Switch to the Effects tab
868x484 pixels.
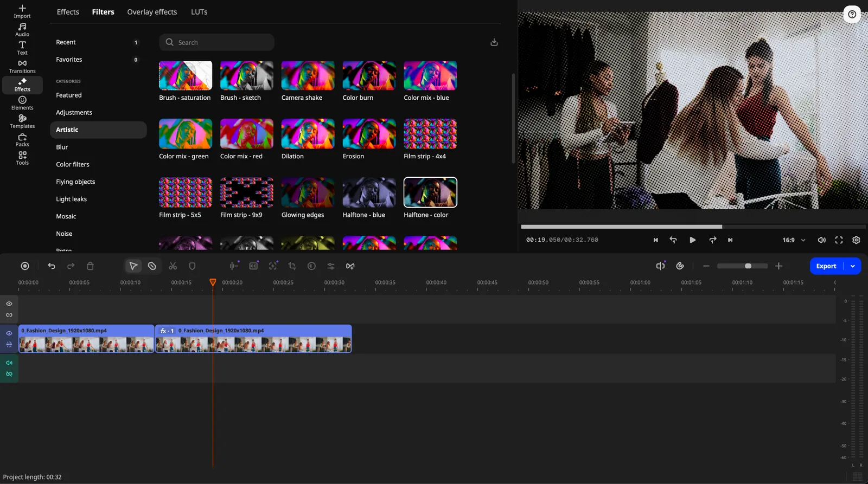[68, 12]
